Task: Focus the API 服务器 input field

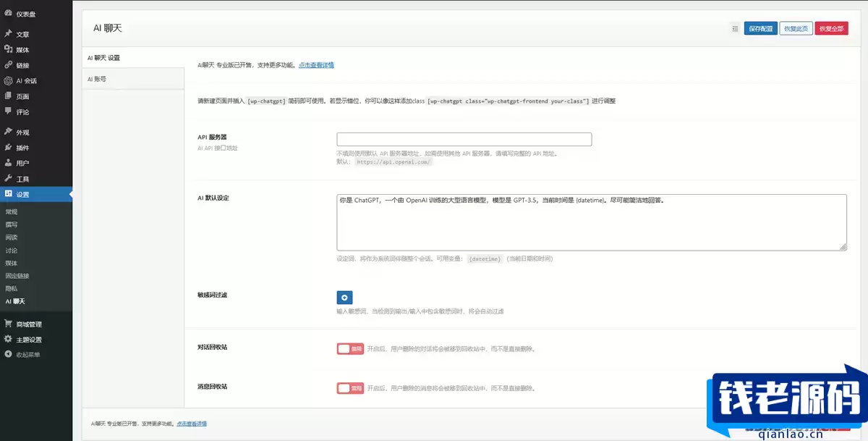Action: pos(464,139)
